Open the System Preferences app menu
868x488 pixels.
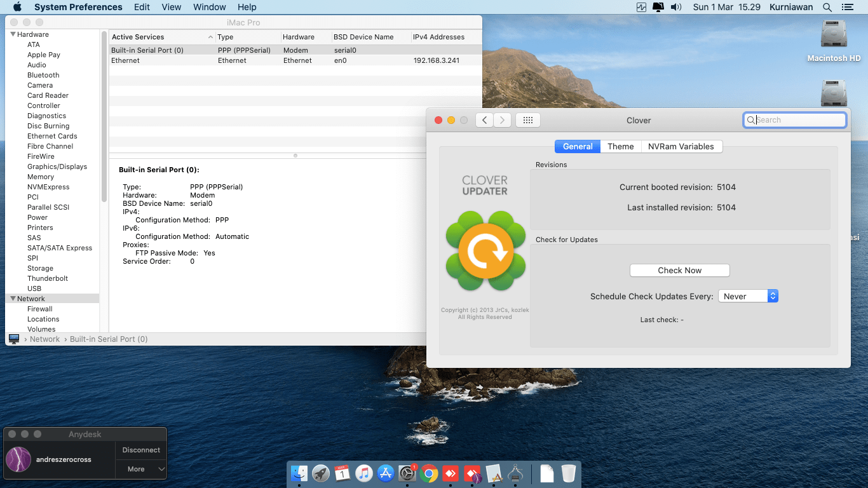78,7
